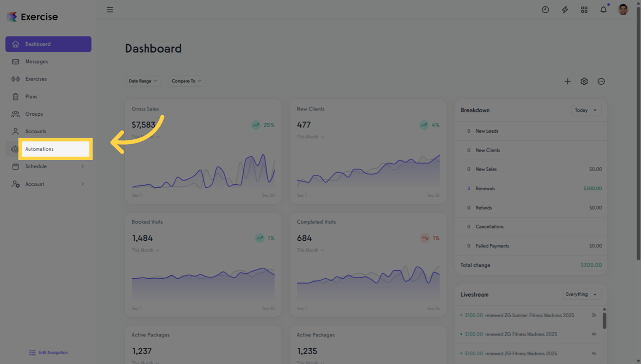
Task: Click the lightning bolt quick actions icon
Action: coord(565,9)
